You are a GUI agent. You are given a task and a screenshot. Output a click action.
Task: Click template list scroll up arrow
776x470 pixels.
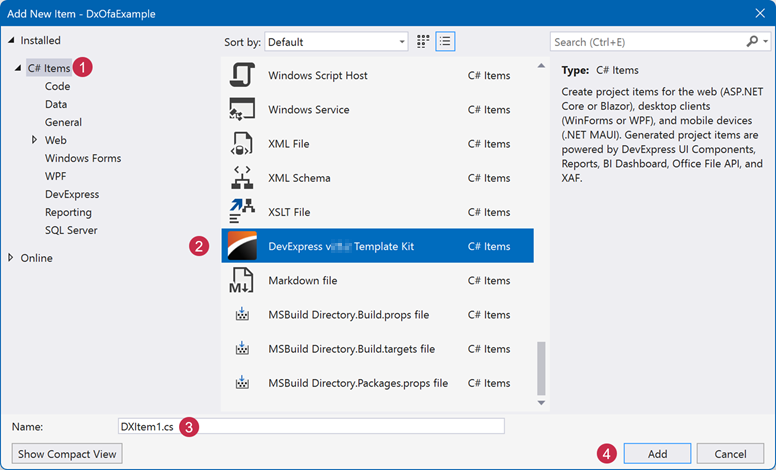[x=541, y=65]
